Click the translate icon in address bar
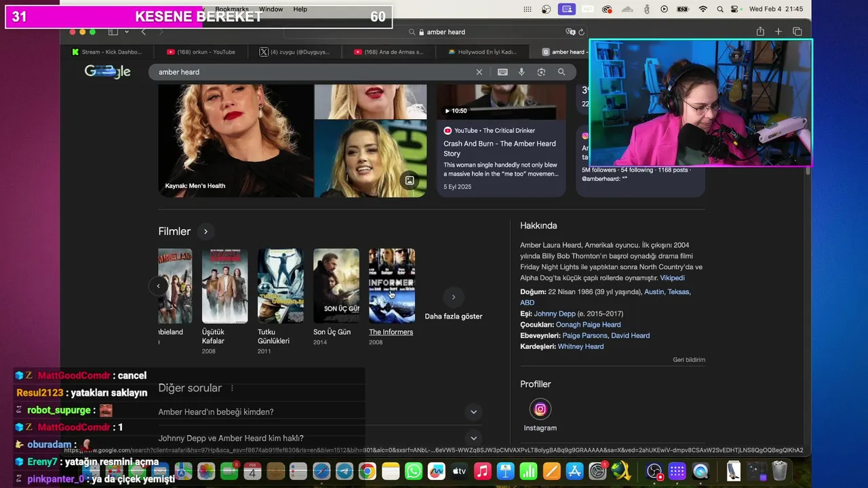The width and height of the screenshot is (868, 488). tap(570, 32)
